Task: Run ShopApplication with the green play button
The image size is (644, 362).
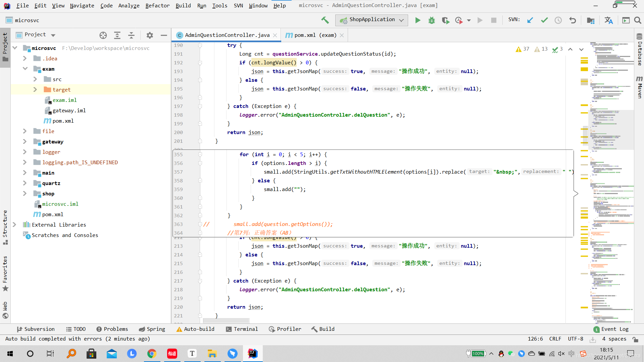Action: (x=418, y=20)
